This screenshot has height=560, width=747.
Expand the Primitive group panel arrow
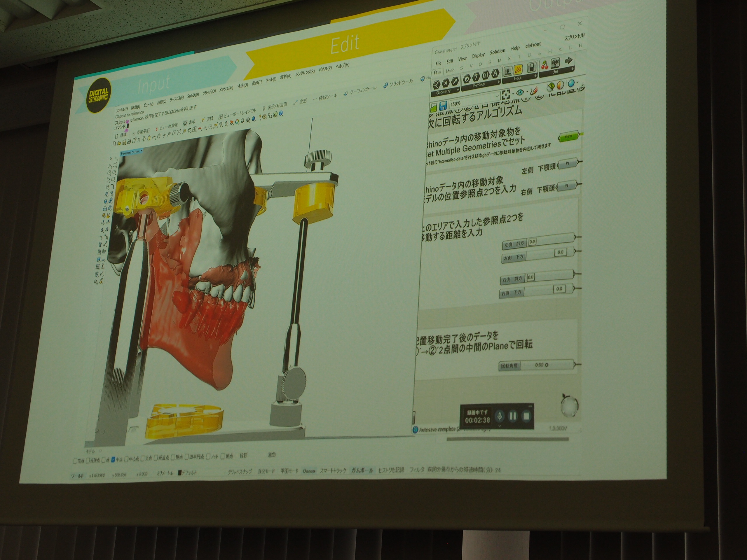[499, 82]
